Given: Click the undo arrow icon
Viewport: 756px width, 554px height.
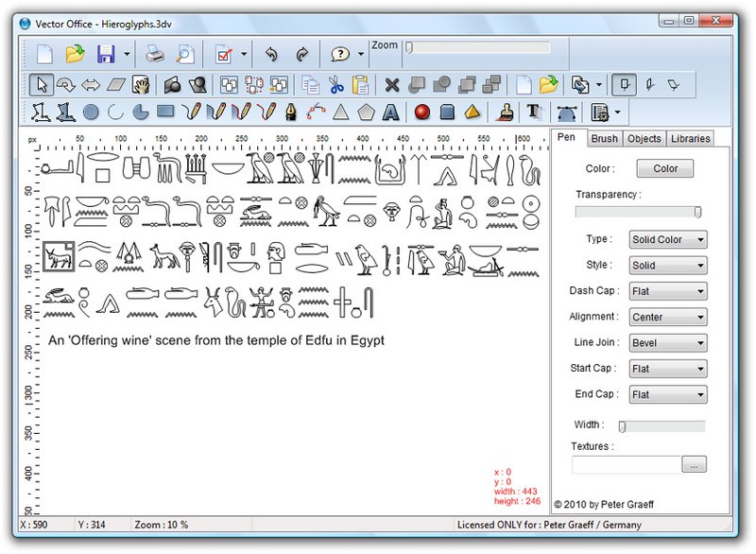Looking at the screenshot, I should coord(272,54).
